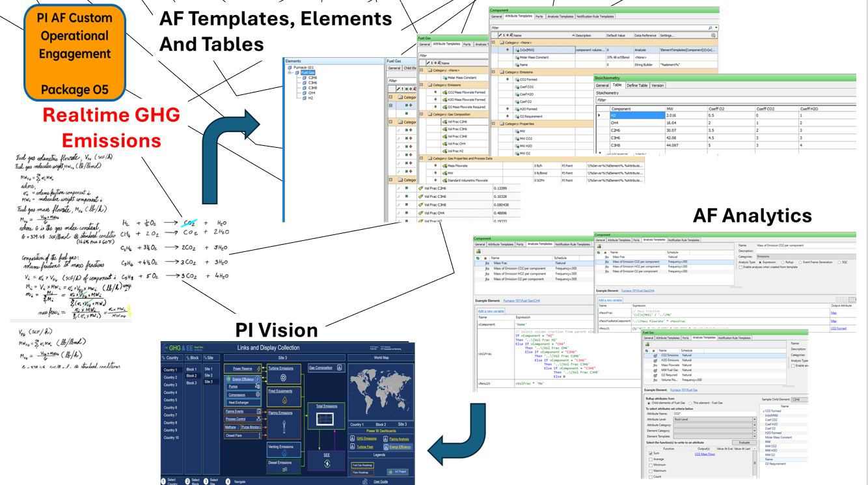Check the Average rollup function box
Image resolution: width=868 pixels, height=485 pixels.
pyautogui.click(x=651, y=460)
